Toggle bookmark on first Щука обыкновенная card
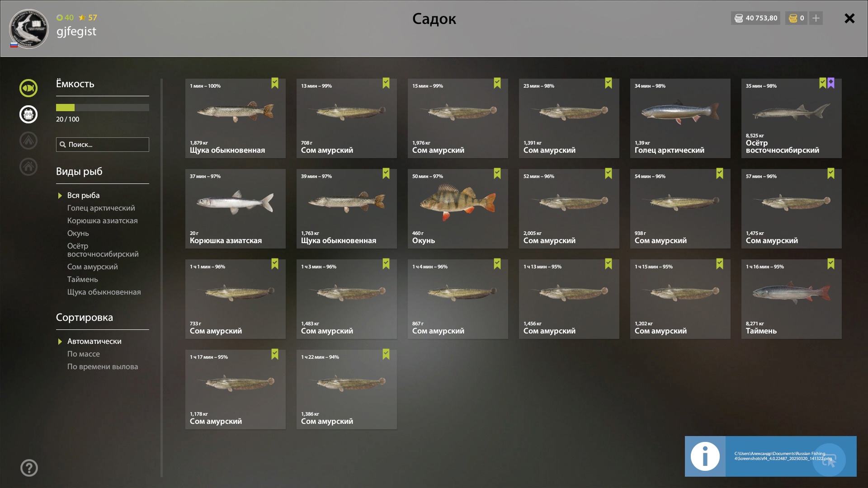Viewport: 868px width, 488px height. pos(275,83)
